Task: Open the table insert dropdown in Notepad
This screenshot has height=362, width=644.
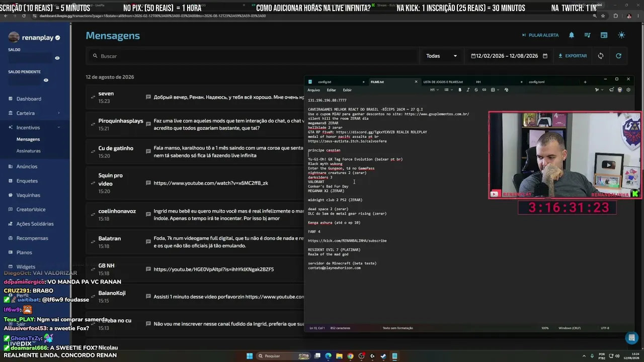Action: pyautogui.click(x=495, y=90)
